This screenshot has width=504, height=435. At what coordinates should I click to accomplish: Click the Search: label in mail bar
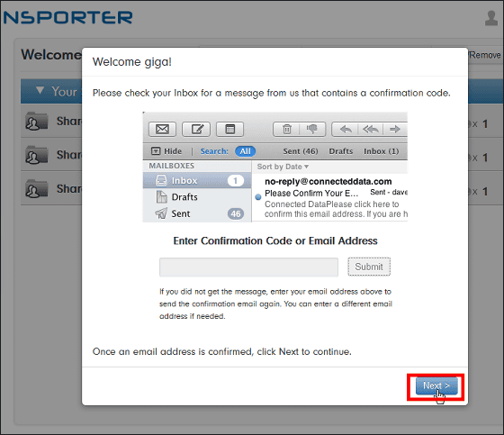214,151
